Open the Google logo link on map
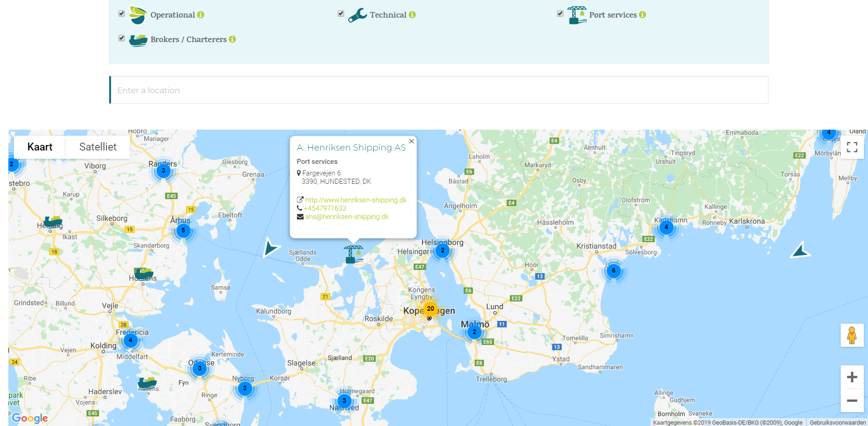868x426 pixels. tap(30, 418)
